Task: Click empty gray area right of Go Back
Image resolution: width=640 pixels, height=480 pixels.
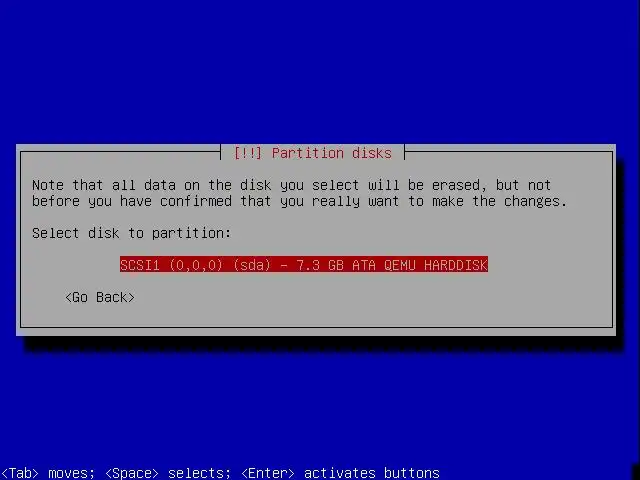Action: [367, 298]
